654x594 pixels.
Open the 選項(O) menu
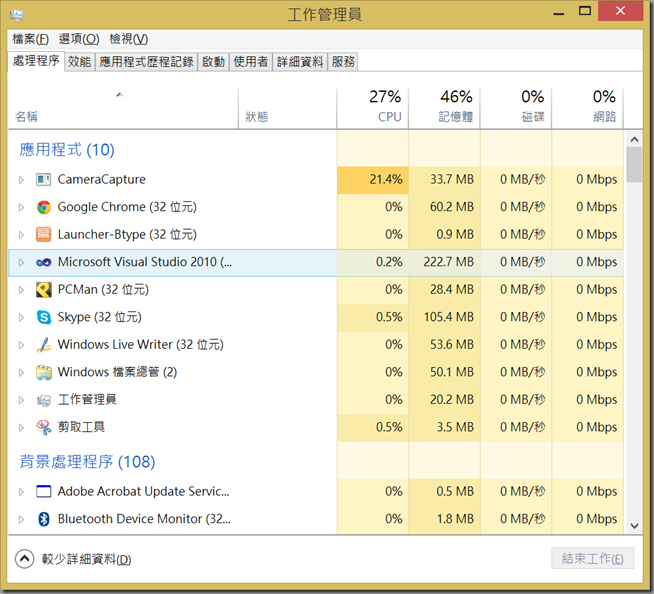(79, 39)
